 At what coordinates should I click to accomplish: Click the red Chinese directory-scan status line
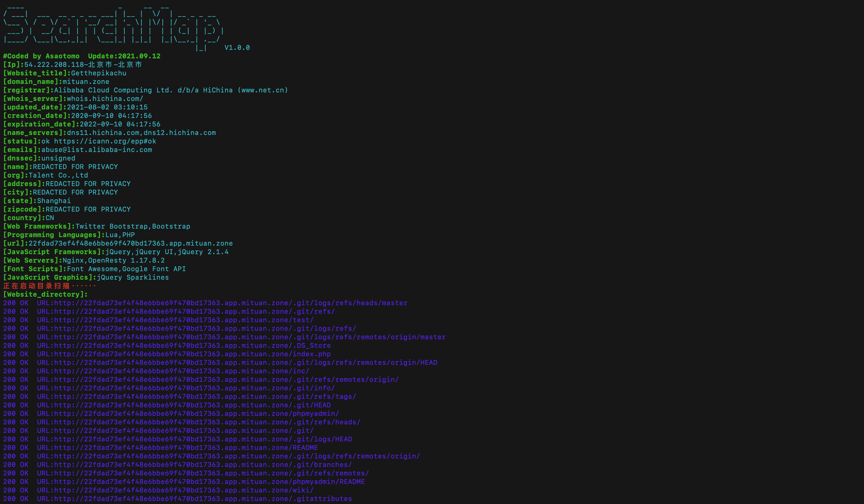50,286
